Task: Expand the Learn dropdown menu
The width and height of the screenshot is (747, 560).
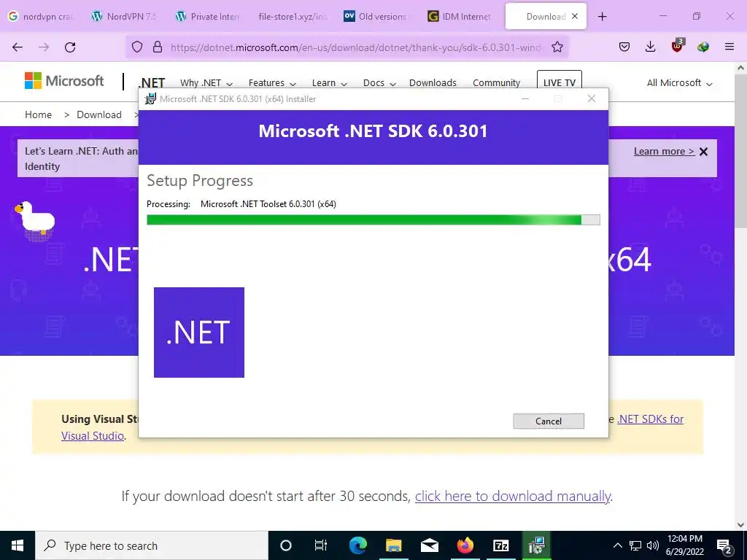Action: [x=329, y=83]
